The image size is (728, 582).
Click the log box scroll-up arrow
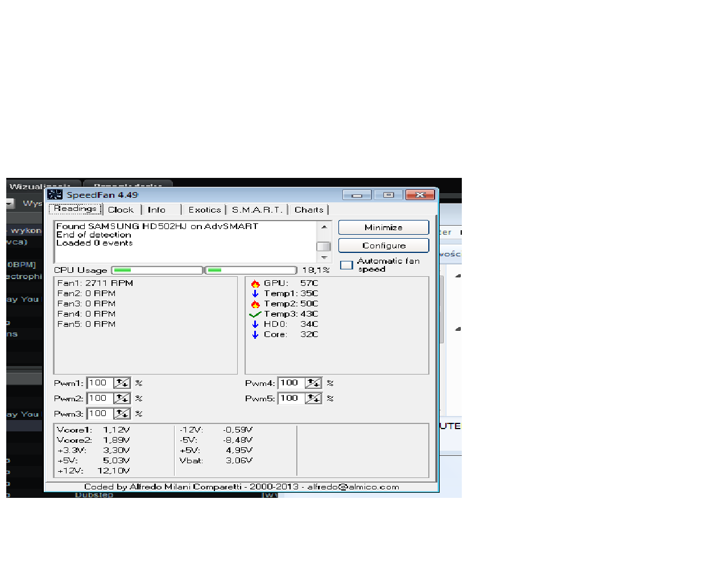(x=324, y=227)
